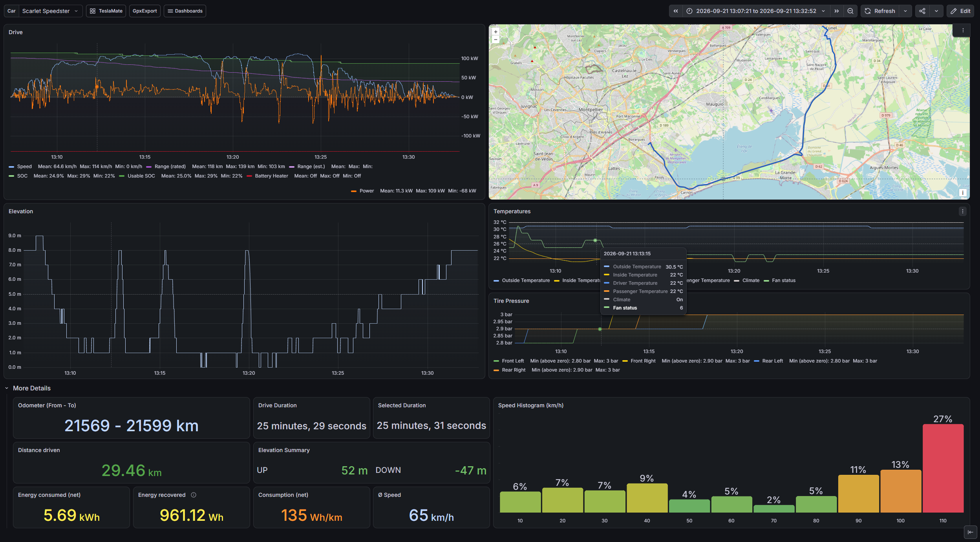Shift the time range forward
This screenshot has width=980, height=542.
(x=837, y=11)
